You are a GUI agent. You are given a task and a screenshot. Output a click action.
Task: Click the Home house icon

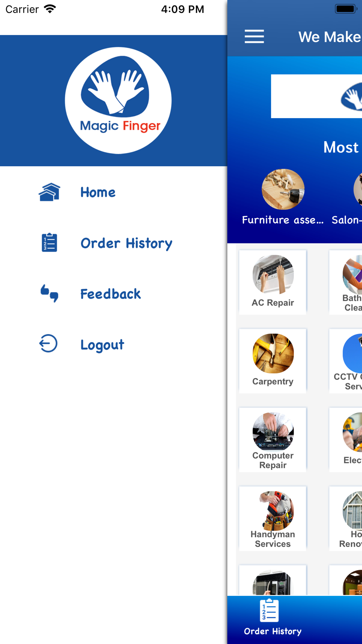point(49,192)
